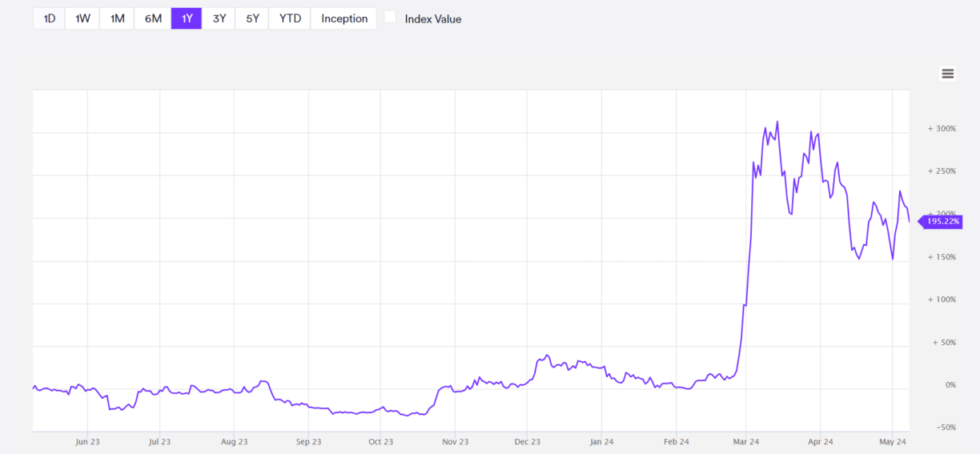Show the 3Y time range
Image resolution: width=980 pixels, height=454 pixels.
[219, 18]
